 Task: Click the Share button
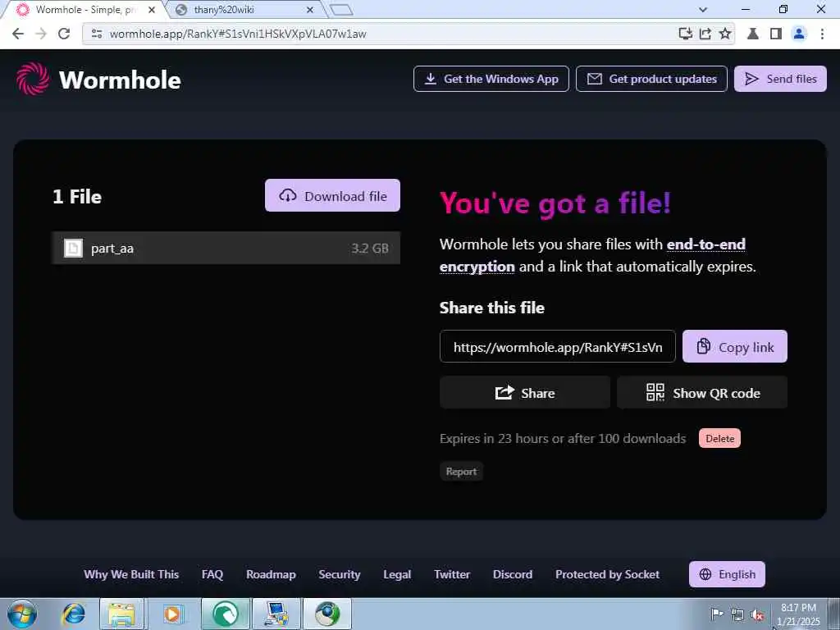click(524, 393)
